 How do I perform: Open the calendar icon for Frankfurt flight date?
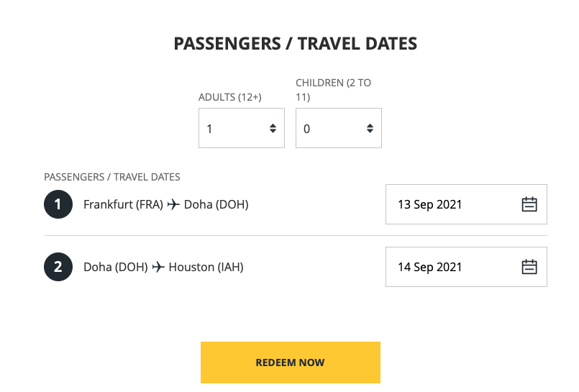pyautogui.click(x=529, y=204)
